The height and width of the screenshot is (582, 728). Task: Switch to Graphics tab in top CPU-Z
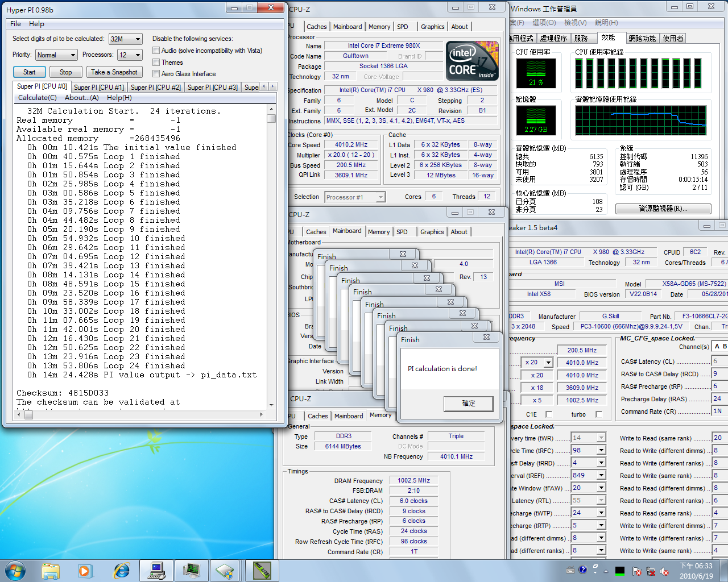pyautogui.click(x=433, y=27)
